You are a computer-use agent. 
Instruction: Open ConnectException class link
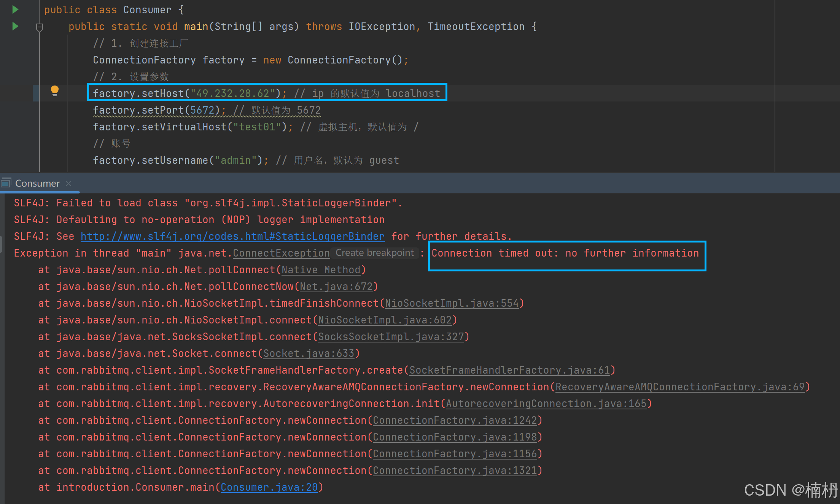click(281, 253)
